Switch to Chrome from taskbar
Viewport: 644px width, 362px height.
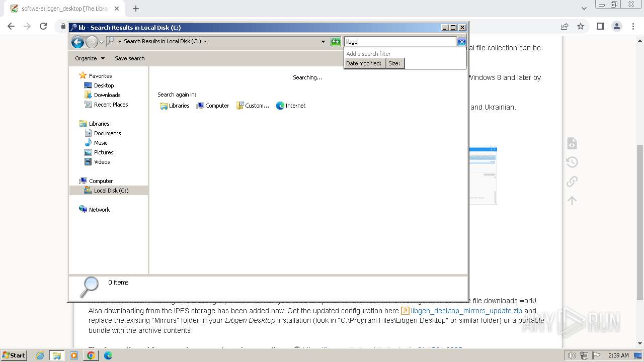coord(91,355)
